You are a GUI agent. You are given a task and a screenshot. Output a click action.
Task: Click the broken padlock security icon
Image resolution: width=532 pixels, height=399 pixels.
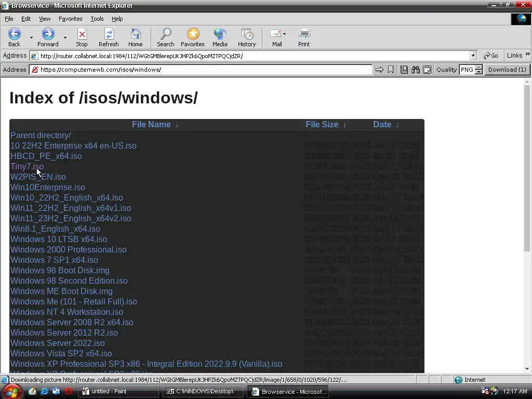pos(34,70)
